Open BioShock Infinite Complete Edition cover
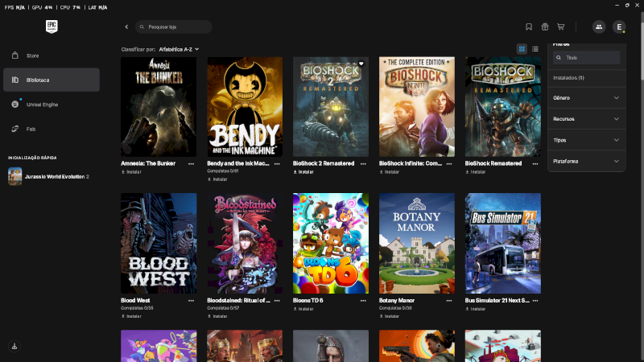This screenshot has width=644, height=362. (417, 107)
